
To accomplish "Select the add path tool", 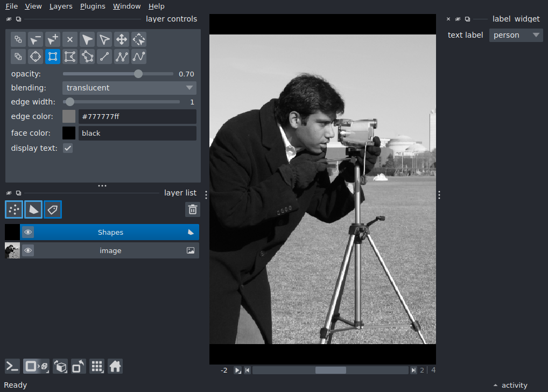I will (x=122, y=57).
